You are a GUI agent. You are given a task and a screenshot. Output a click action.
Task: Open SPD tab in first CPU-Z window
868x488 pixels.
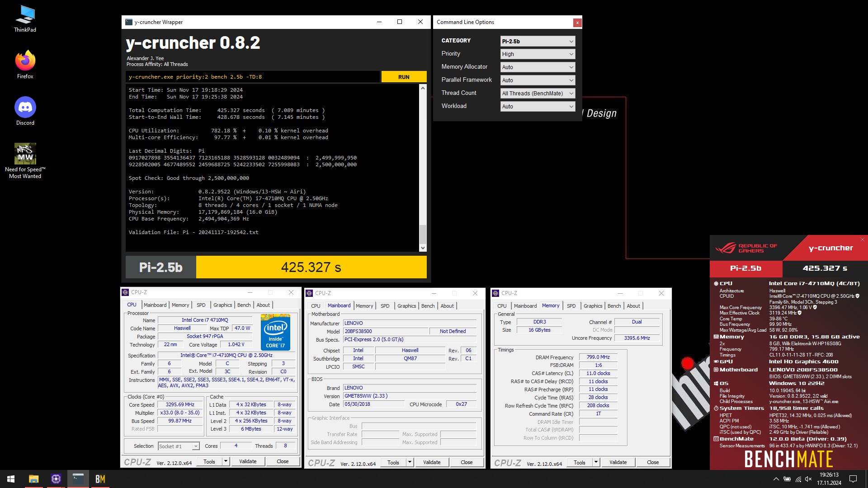201,305
